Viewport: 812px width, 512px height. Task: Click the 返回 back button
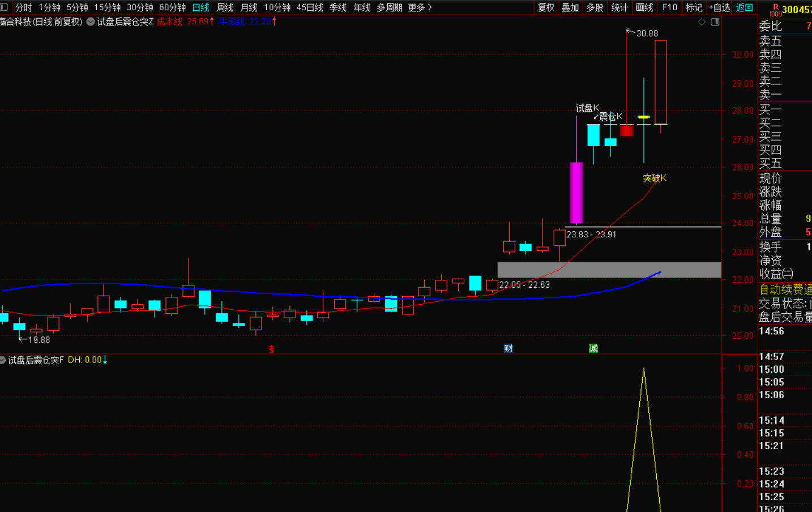tap(744, 7)
